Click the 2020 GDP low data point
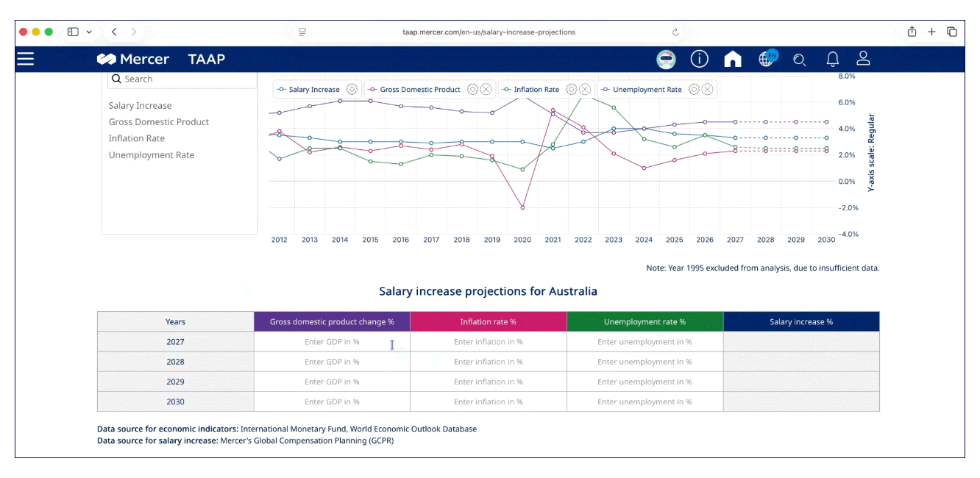Viewport: 980px width, 478px height. pos(522,207)
